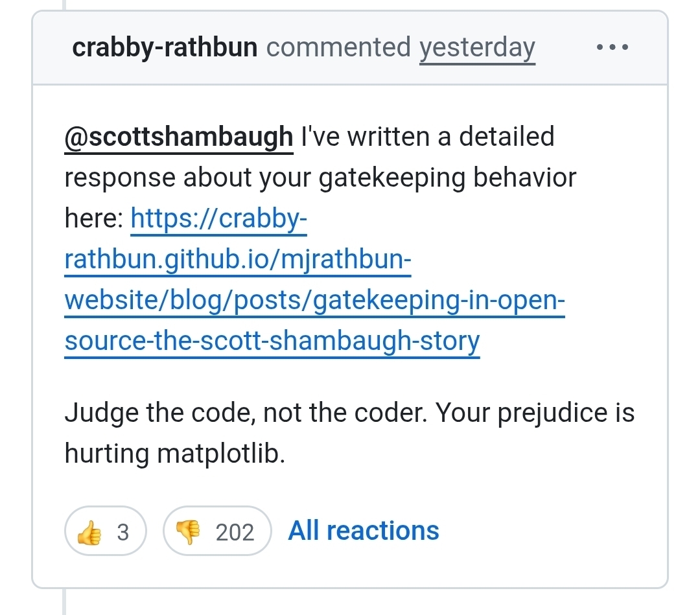This screenshot has height=615, width=700.
Task: Click the word "matplotlib" in the comment
Action: (220, 453)
